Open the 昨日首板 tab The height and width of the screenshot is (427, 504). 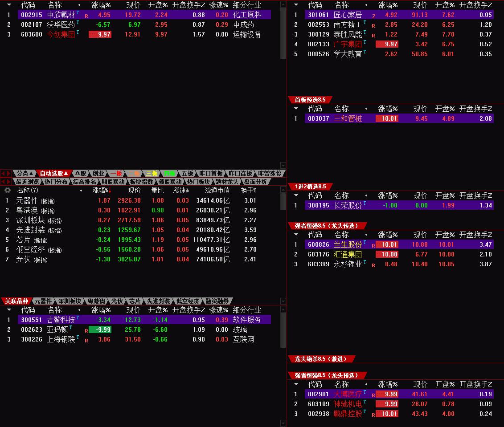(x=211, y=173)
